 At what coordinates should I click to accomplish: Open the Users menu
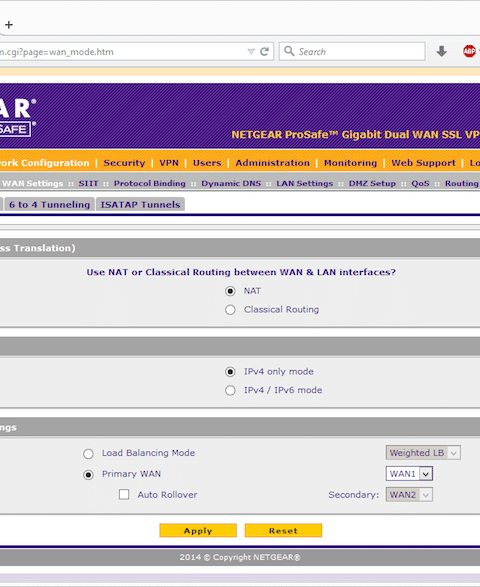[207, 163]
